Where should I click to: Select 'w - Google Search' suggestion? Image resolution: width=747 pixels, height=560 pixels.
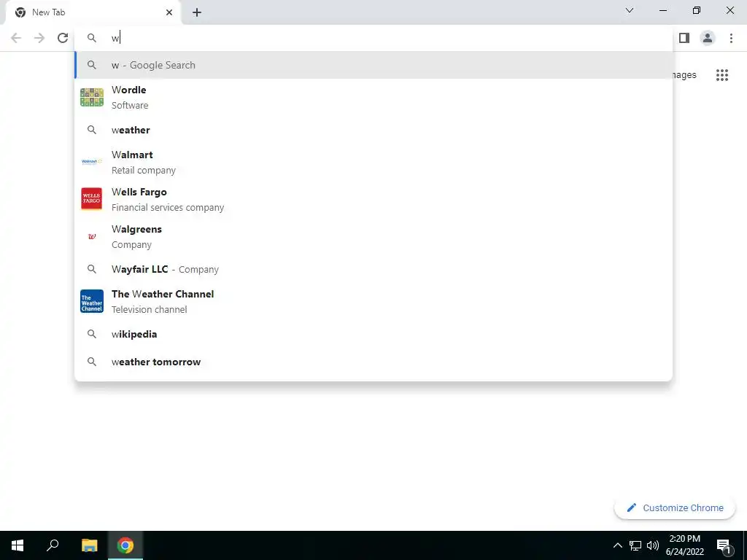click(x=373, y=65)
